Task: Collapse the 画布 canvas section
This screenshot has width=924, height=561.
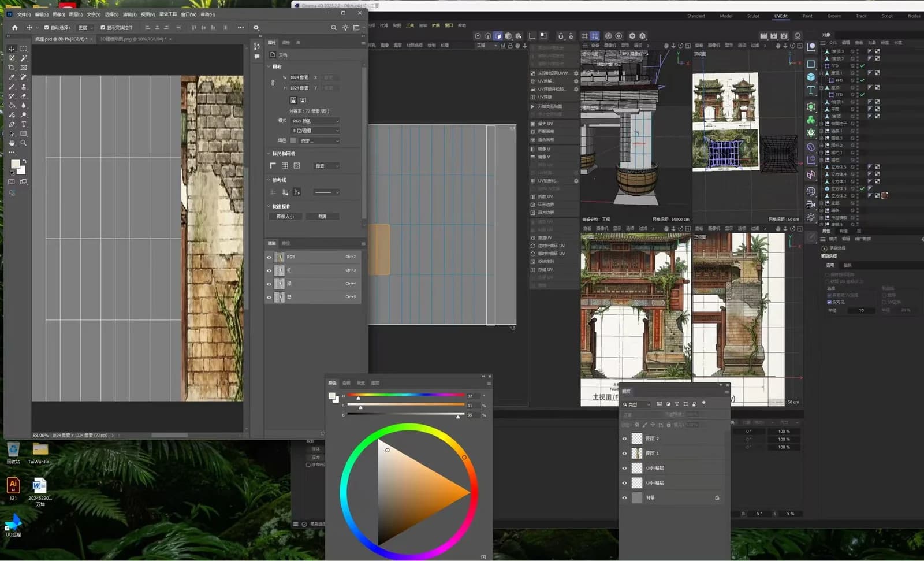Action: click(269, 66)
